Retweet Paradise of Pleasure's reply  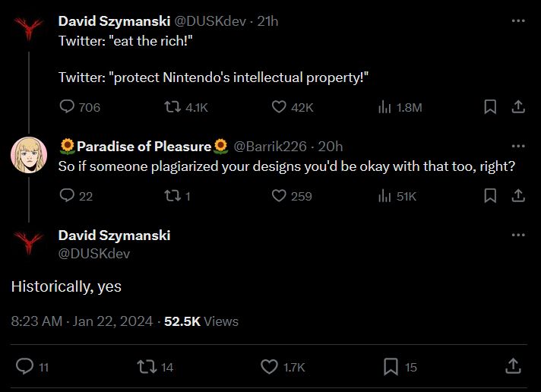pos(172,196)
